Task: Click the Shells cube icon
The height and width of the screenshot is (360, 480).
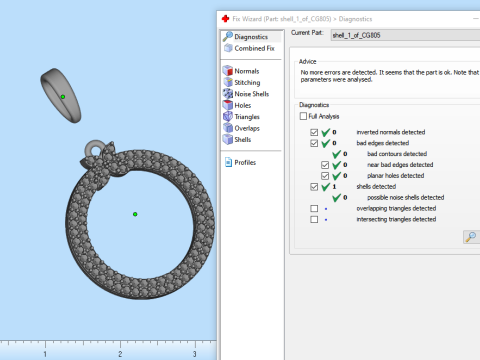Action: point(228,139)
